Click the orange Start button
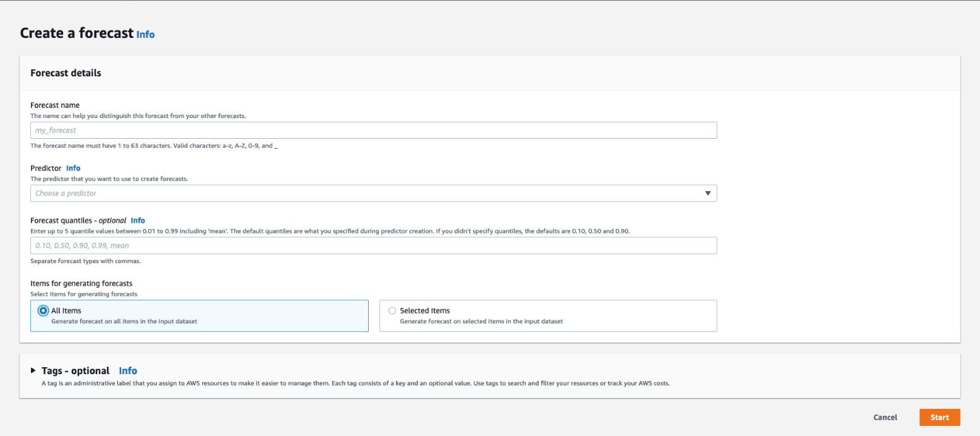 point(940,417)
